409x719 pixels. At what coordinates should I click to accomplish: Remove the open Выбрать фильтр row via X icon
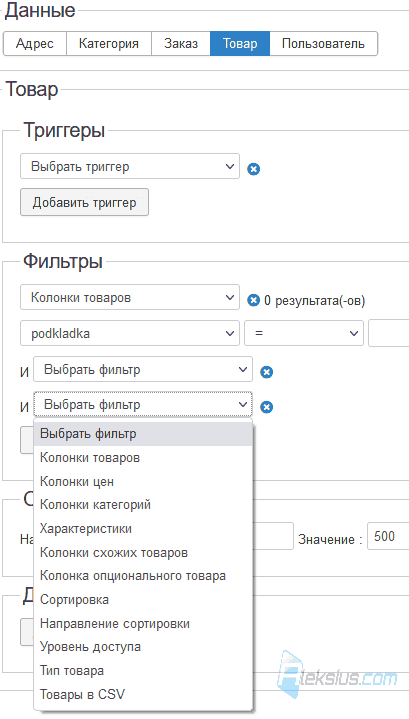coord(266,407)
